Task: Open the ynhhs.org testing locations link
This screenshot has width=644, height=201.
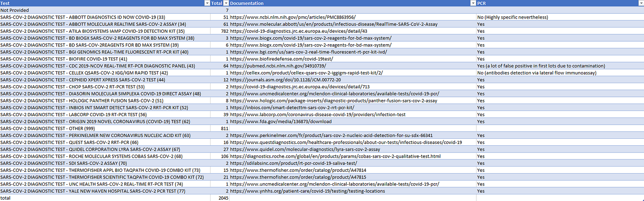Action: pyautogui.click(x=307, y=191)
